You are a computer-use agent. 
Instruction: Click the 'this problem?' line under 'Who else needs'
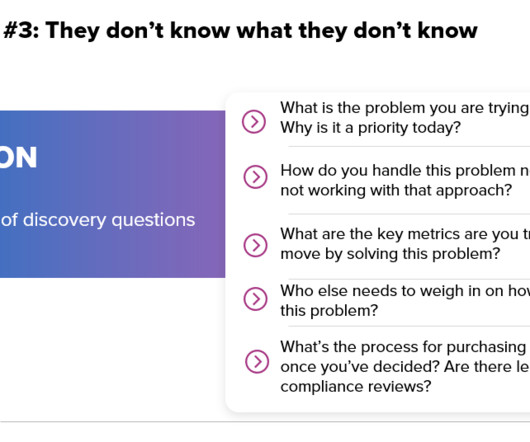tap(329, 311)
